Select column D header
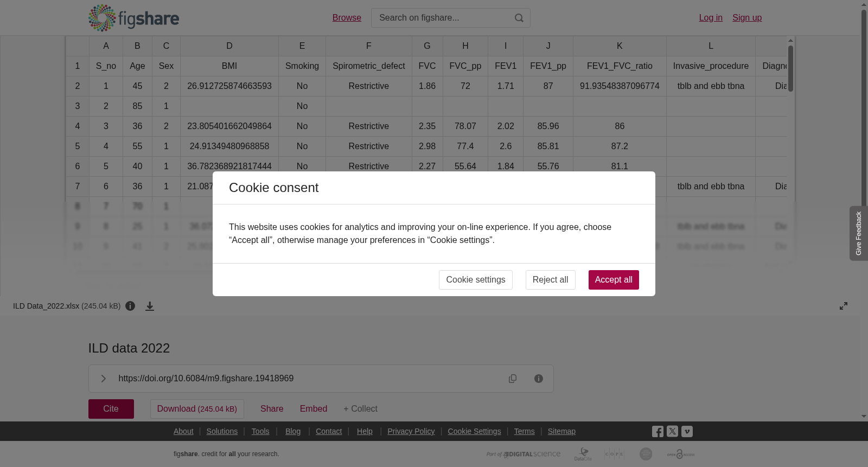Viewport: 868px width, 467px height. (x=229, y=46)
